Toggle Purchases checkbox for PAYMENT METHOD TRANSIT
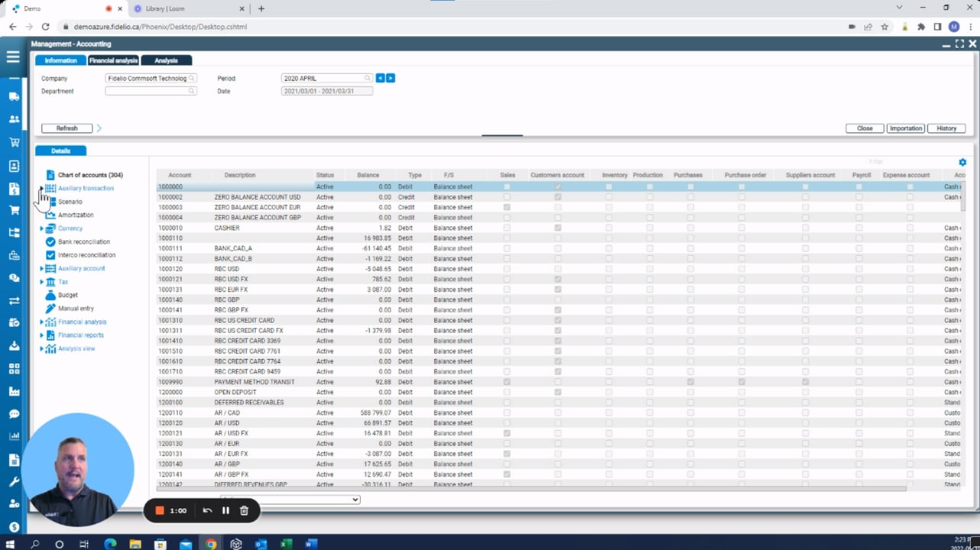 [690, 382]
